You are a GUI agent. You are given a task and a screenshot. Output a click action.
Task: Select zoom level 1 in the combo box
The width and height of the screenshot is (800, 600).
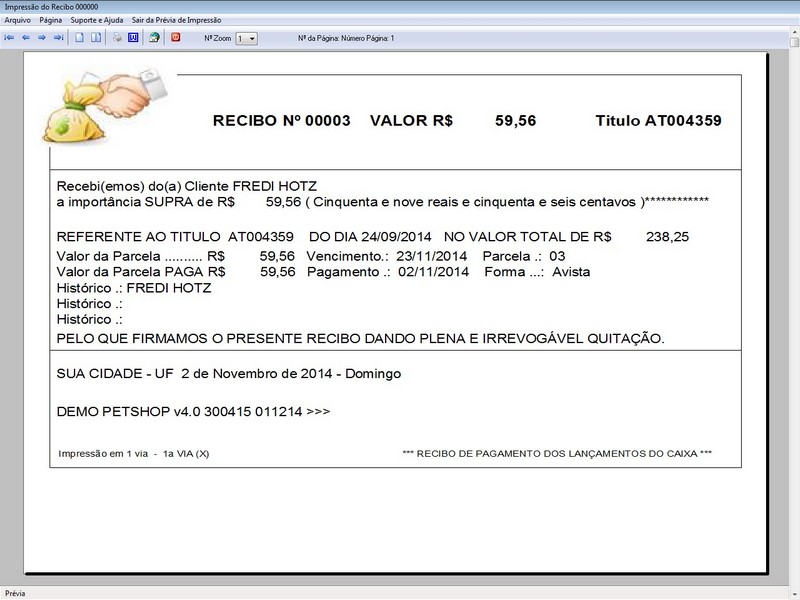click(x=243, y=39)
